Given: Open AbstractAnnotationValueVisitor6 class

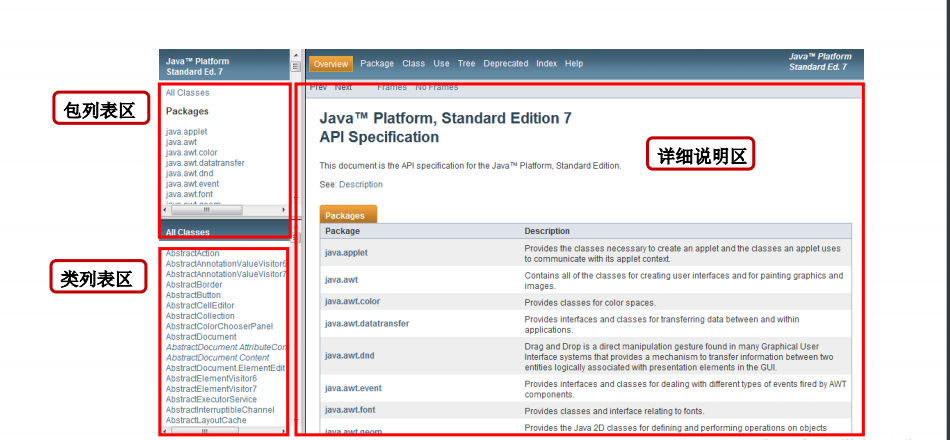Looking at the screenshot, I should (x=226, y=264).
